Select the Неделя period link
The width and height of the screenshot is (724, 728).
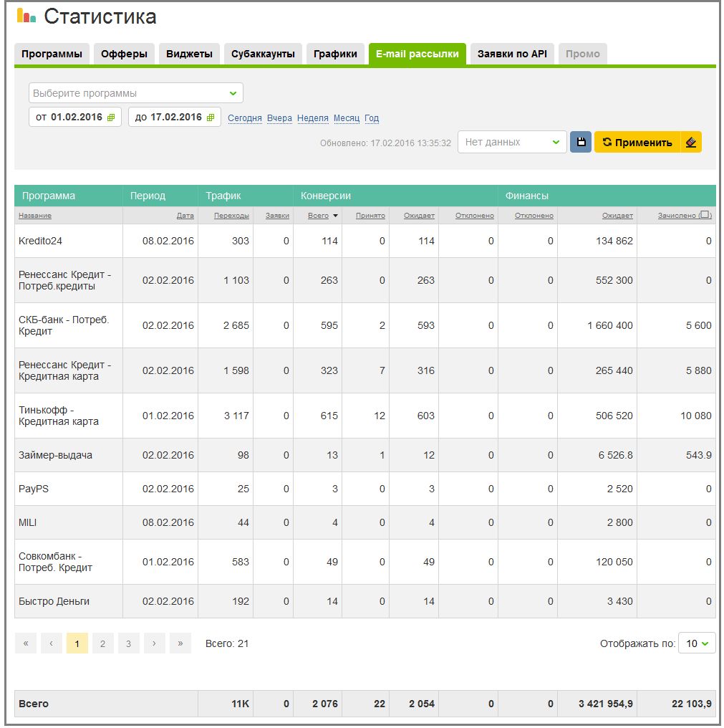pyautogui.click(x=313, y=118)
